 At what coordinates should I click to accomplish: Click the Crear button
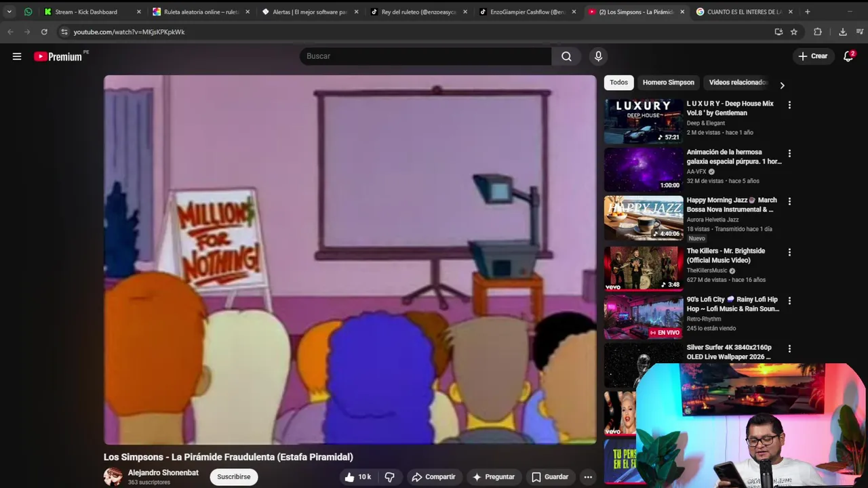click(x=813, y=56)
